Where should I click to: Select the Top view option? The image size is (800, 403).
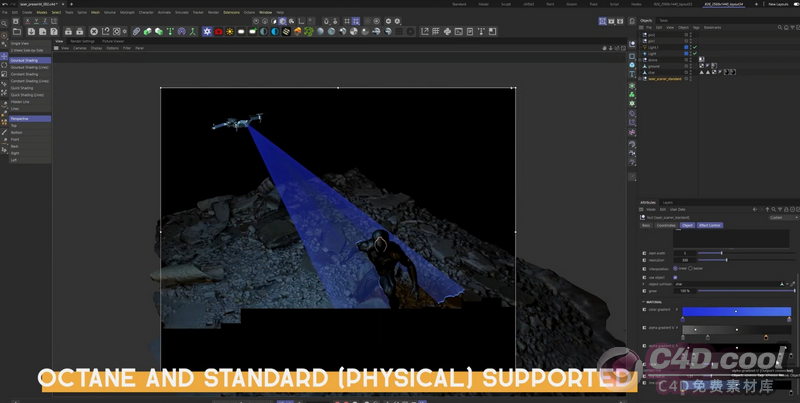[30, 125]
